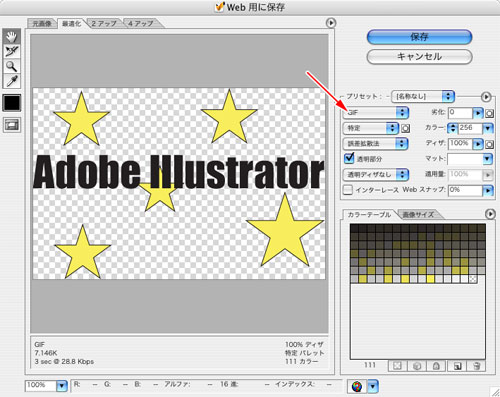The width and height of the screenshot is (500, 397).
Task: Click the web-shift selected colors cube icon
Action: click(417, 366)
